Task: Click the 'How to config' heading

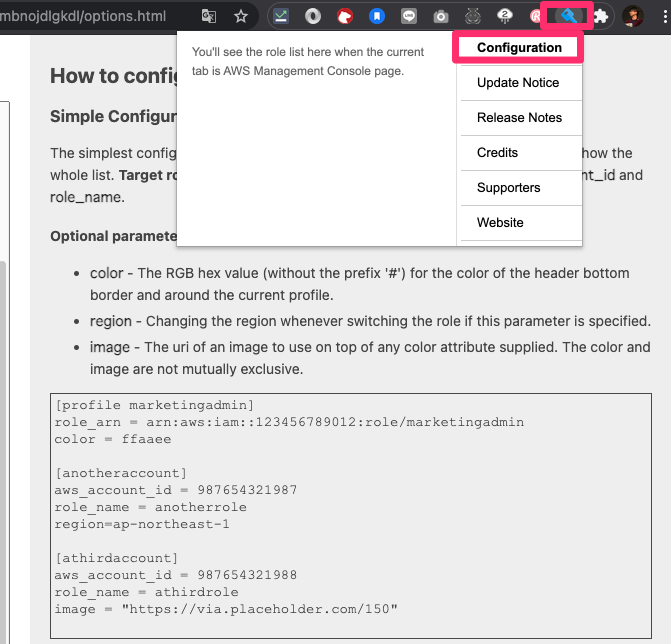Action: click(113, 76)
